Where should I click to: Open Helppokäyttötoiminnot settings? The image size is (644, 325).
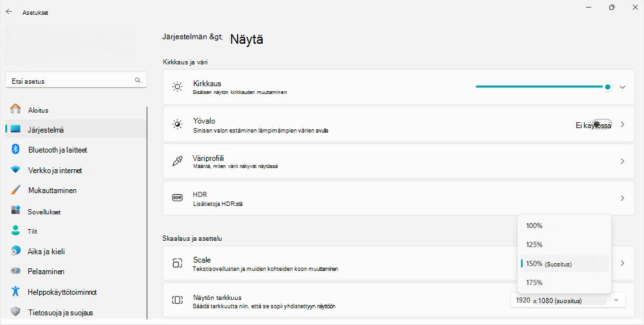75,292
